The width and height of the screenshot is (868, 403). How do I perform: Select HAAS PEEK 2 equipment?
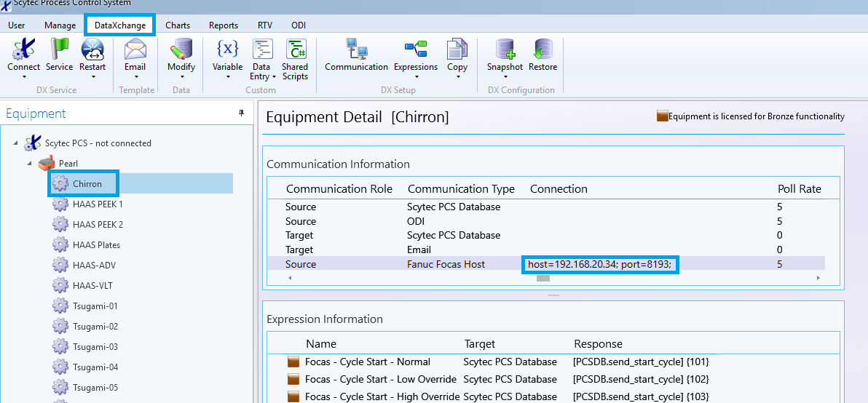[x=98, y=225]
